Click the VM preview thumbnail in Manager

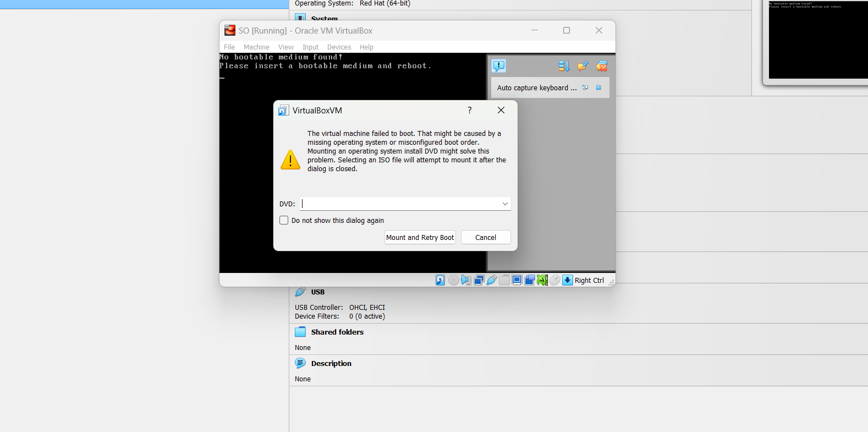[818, 40]
